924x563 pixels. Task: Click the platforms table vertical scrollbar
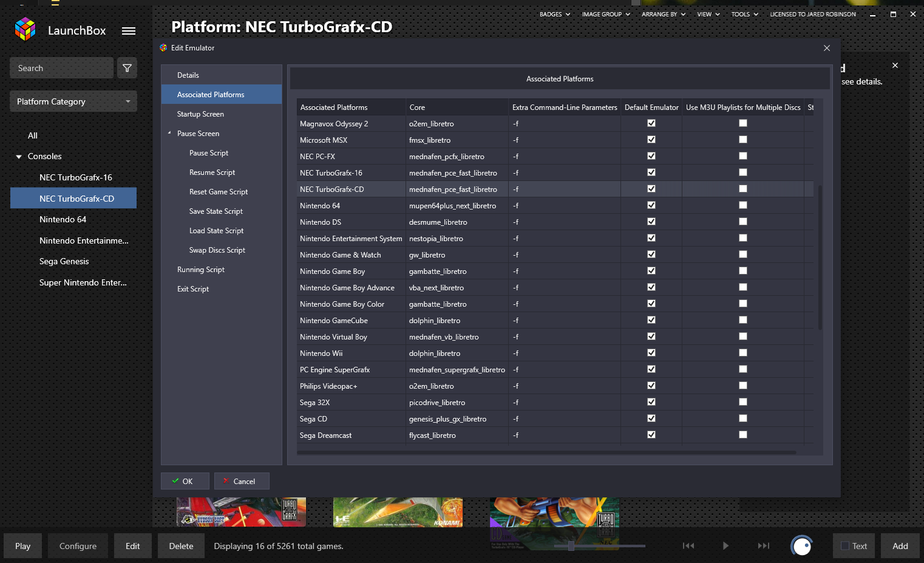tap(820, 258)
